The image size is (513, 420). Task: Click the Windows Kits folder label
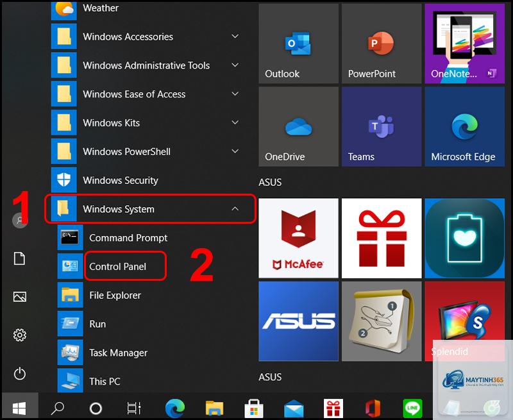pos(111,123)
